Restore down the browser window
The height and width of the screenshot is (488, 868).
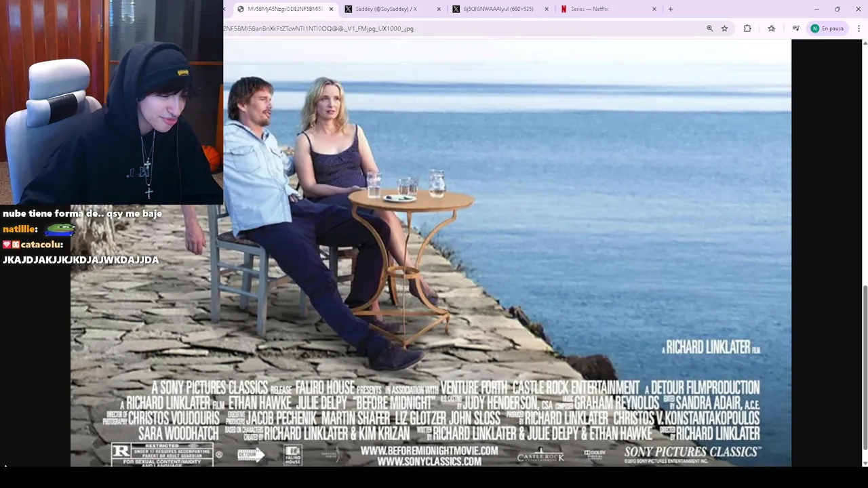coord(837,9)
